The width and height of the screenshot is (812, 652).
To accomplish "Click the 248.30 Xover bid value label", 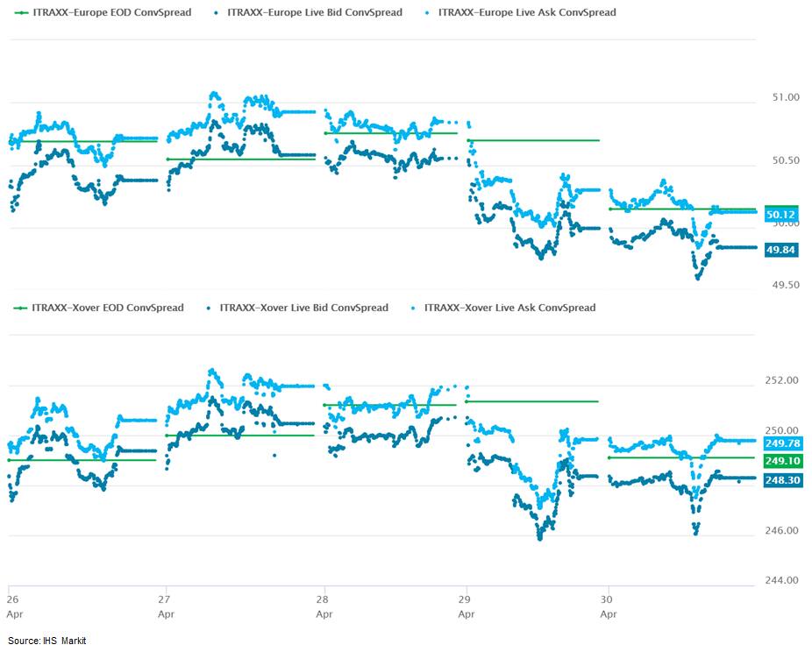I will [x=782, y=481].
